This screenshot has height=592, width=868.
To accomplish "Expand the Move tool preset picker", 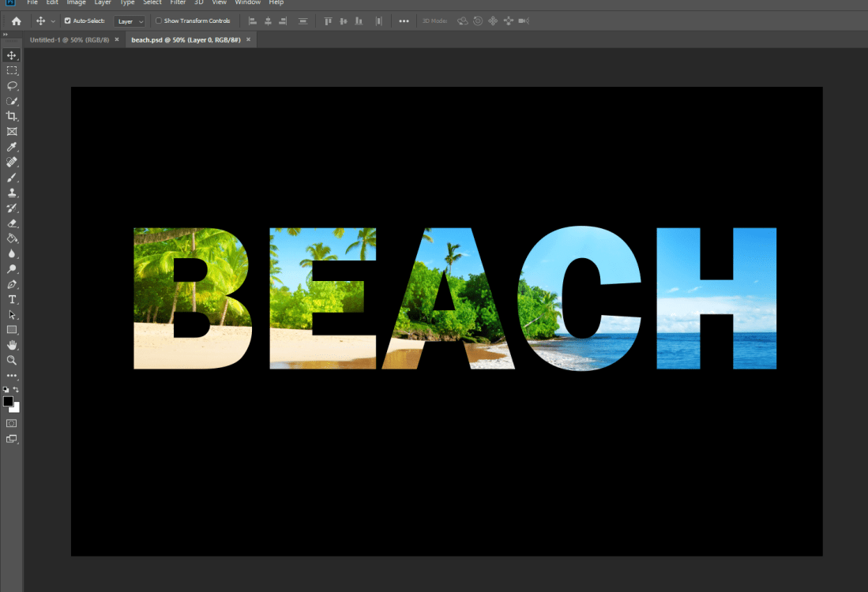I will click(x=53, y=21).
